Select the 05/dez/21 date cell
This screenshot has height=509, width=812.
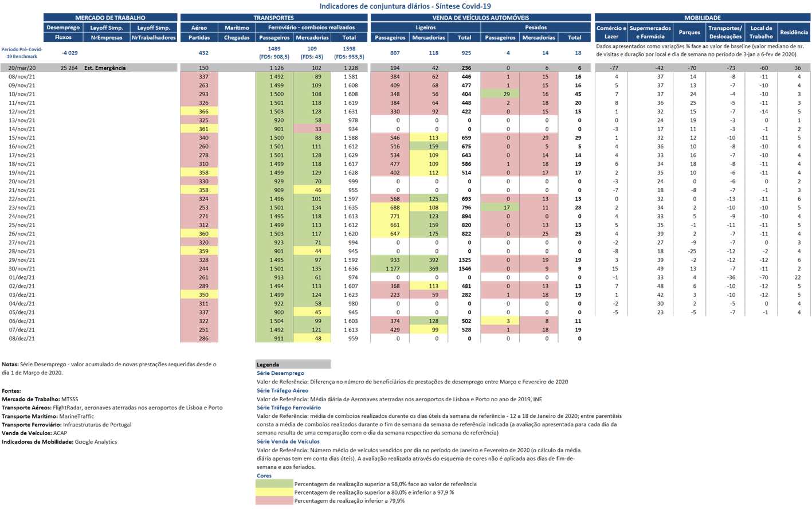tap(22, 312)
